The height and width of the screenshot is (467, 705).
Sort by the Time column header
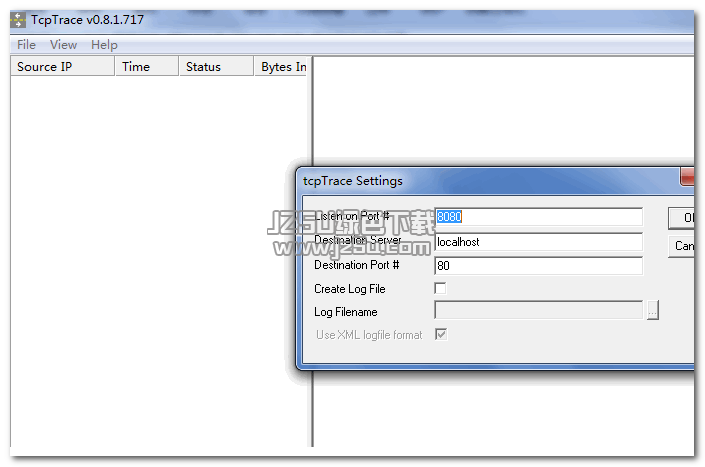(x=147, y=67)
